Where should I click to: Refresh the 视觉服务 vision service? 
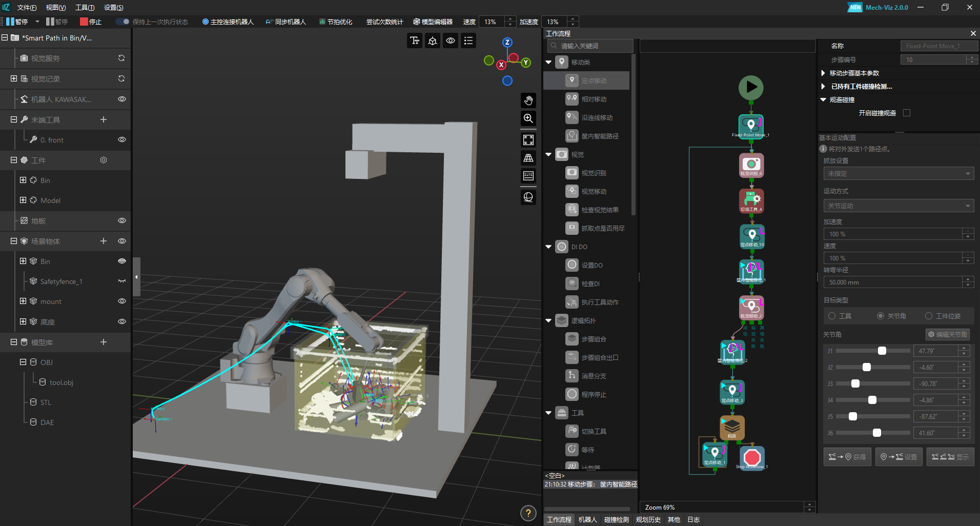pyautogui.click(x=121, y=58)
